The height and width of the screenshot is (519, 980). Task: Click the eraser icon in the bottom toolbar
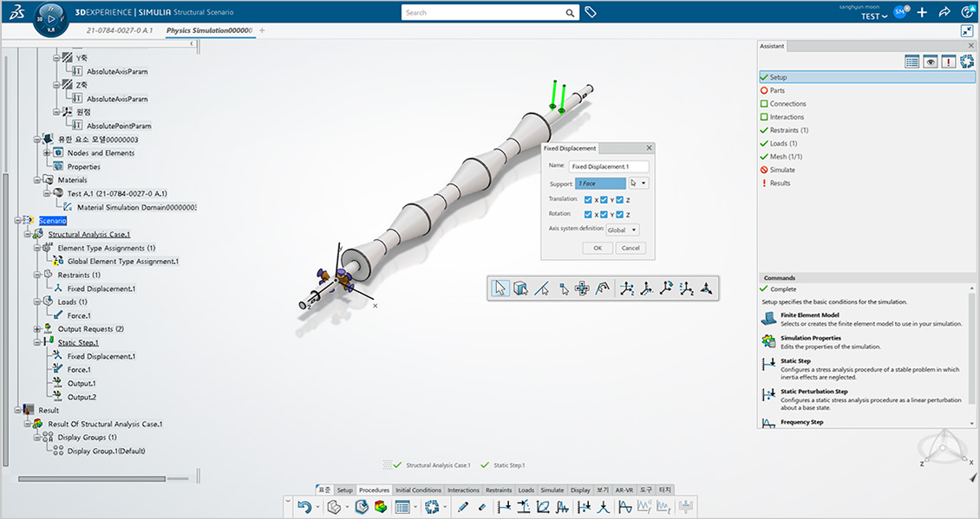pyautogui.click(x=482, y=507)
